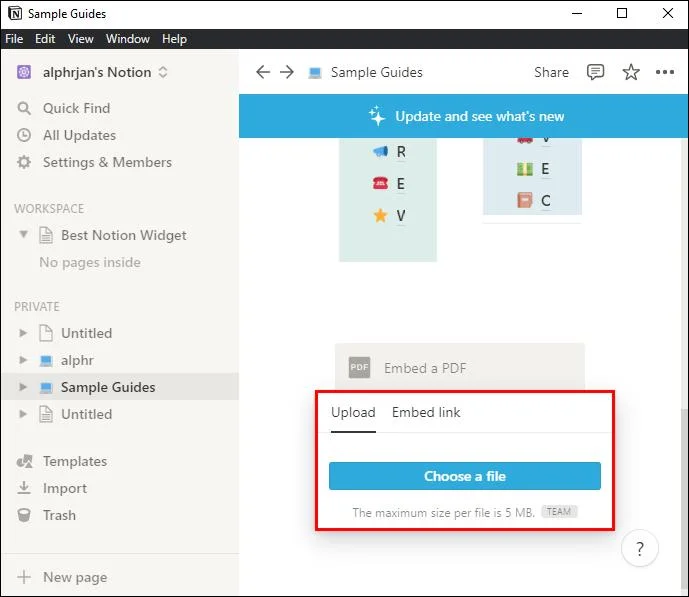Click Sample Guides breadcrumb laptop icon
Image resolution: width=689 pixels, height=597 pixels.
pos(315,72)
